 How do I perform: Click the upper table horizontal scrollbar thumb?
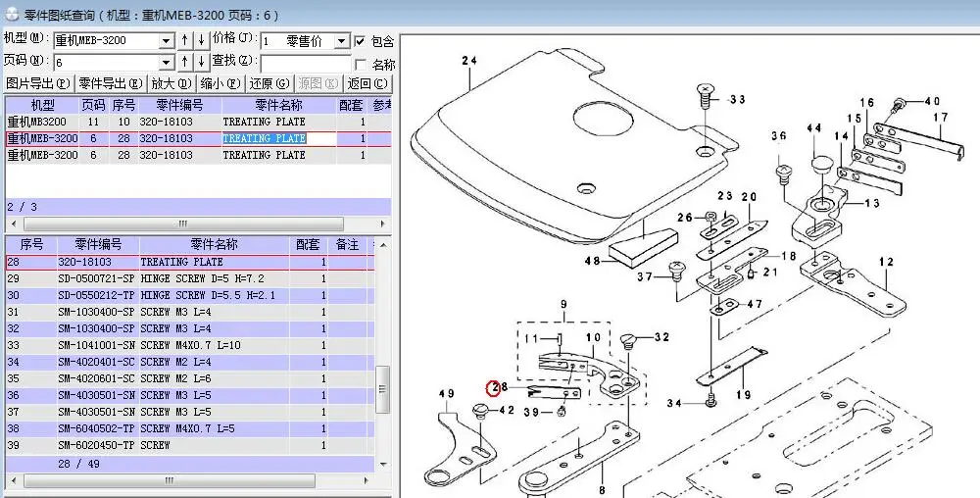[183, 224]
